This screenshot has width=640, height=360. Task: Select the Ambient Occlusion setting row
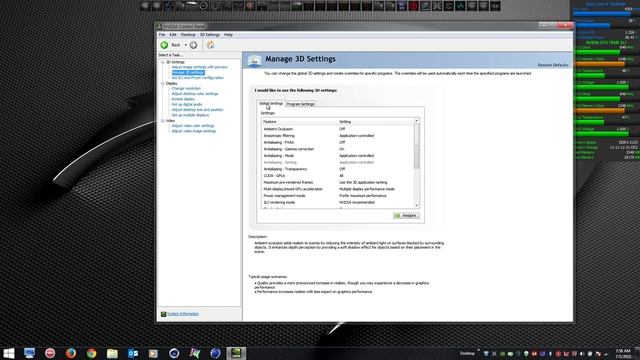click(338, 129)
